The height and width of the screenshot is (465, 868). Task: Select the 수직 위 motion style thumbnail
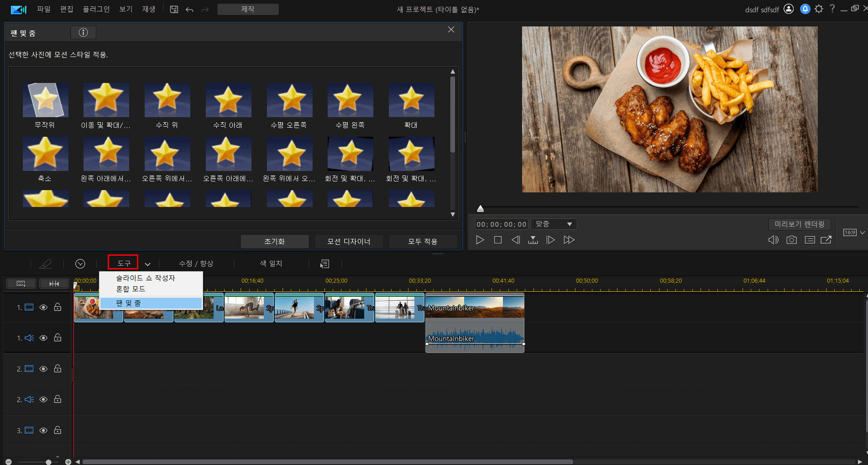coord(167,100)
